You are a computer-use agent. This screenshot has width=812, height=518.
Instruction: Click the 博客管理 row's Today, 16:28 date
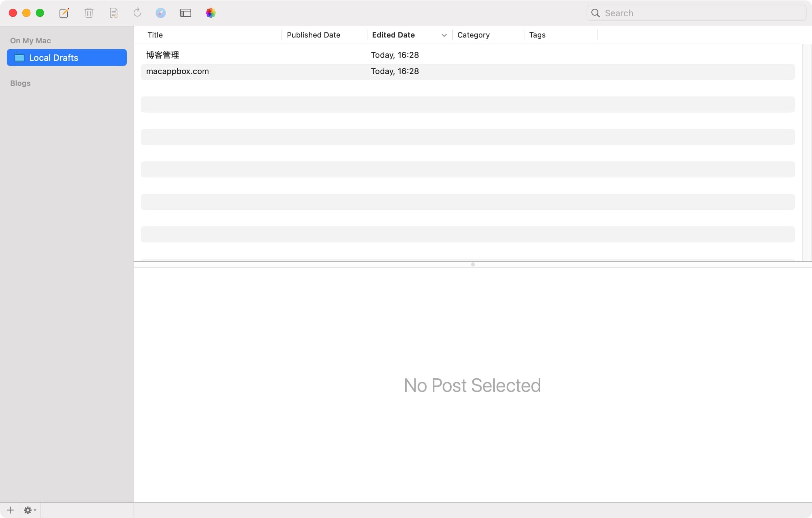pos(395,55)
